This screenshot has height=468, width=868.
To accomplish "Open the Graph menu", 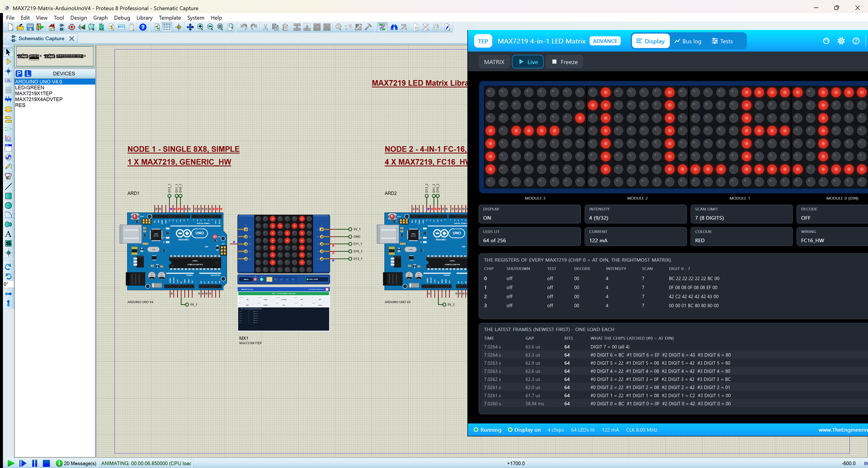I will click(100, 18).
